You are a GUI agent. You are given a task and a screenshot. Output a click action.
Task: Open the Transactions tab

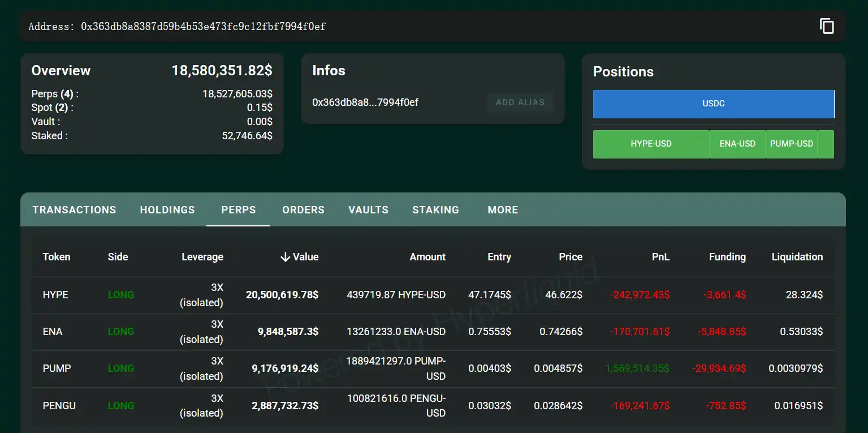click(x=74, y=210)
